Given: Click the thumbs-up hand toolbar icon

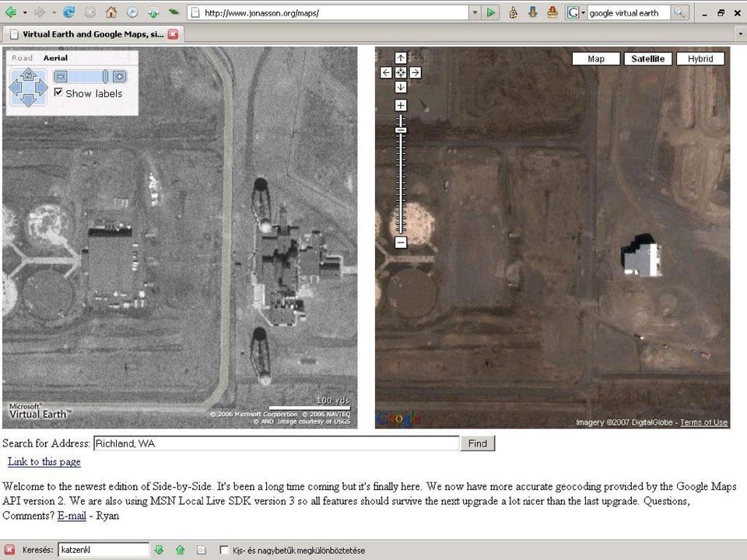Looking at the screenshot, I should click(513, 12).
